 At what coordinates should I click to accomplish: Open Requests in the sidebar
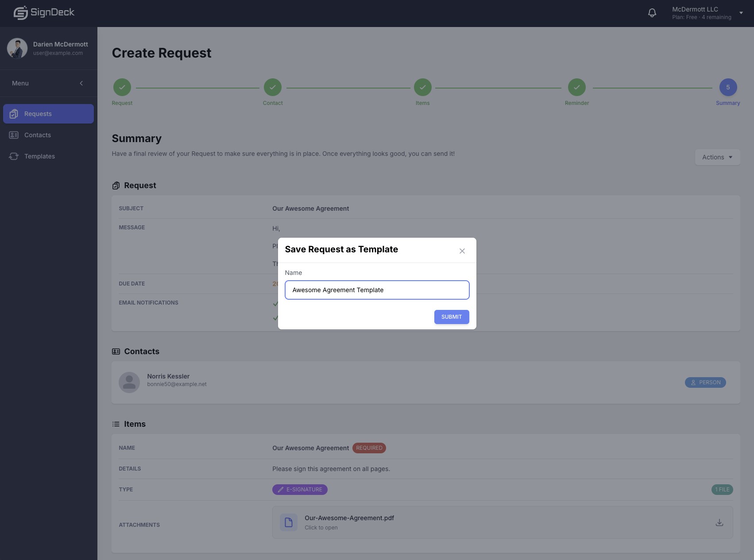click(48, 114)
